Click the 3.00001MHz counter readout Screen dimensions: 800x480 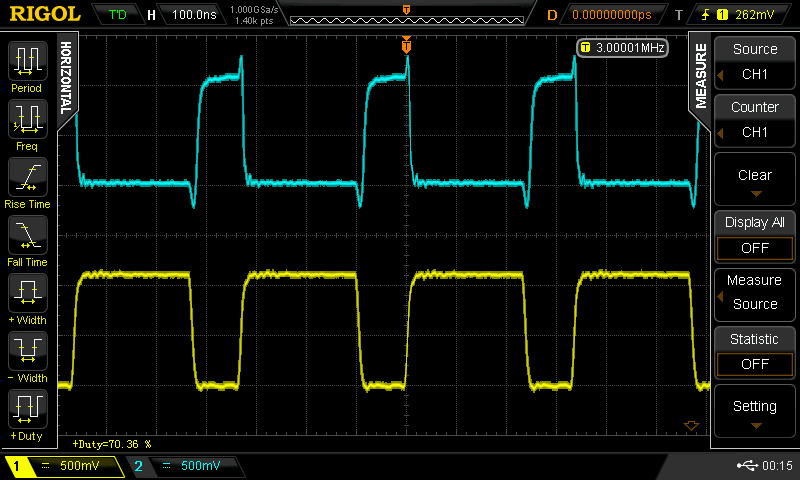pyautogui.click(x=622, y=48)
